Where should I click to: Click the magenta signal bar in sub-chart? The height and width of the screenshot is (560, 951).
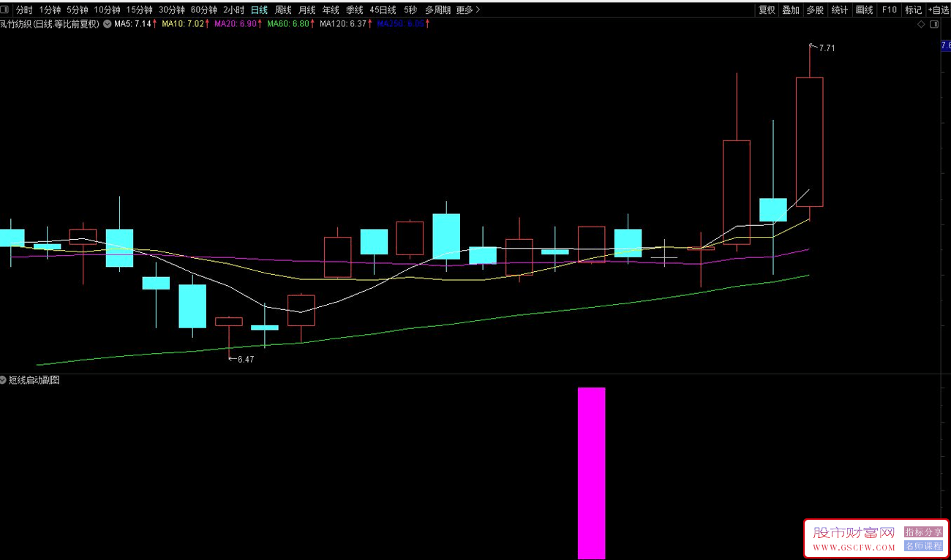[x=592, y=473]
